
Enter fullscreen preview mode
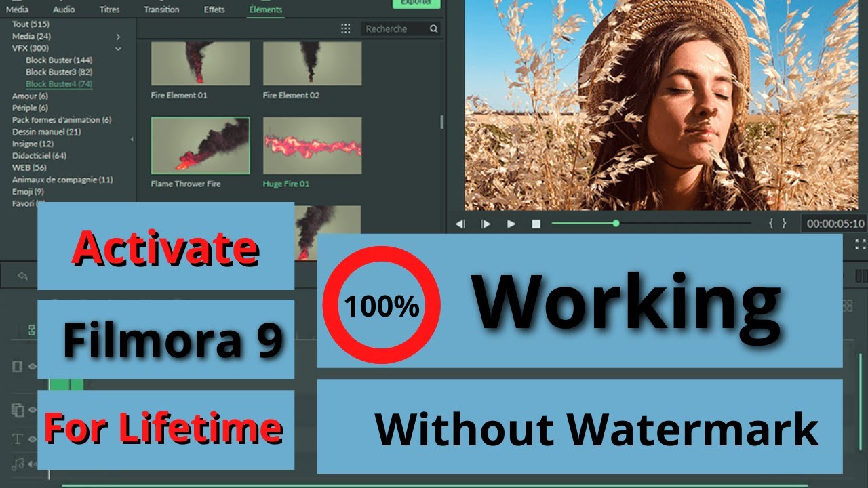pos(861,244)
